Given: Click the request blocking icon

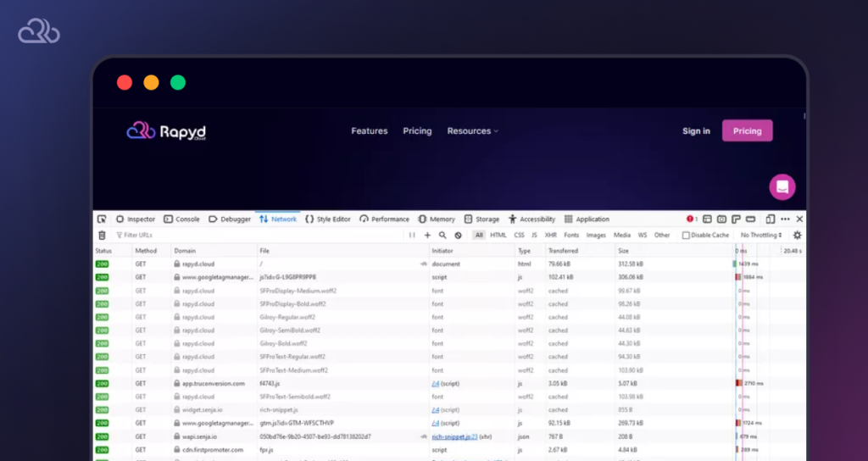Looking at the screenshot, I should pos(458,236).
